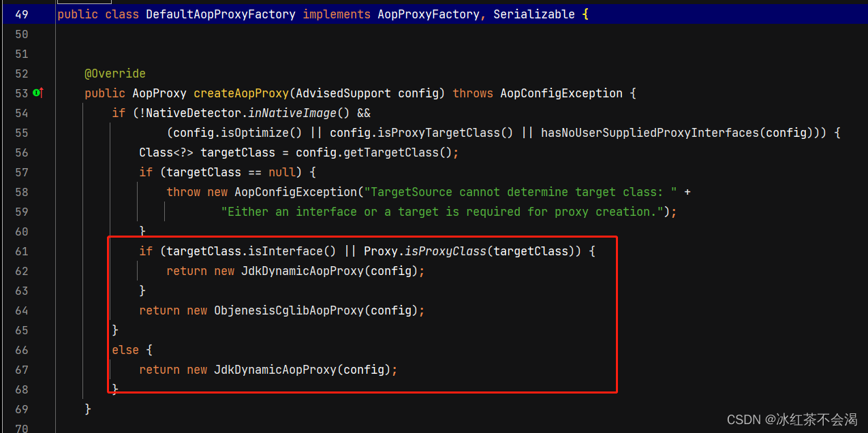This screenshot has height=433, width=868.
Task: Click the implemented-method gutter icon on line 53
Action: [x=38, y=93]
